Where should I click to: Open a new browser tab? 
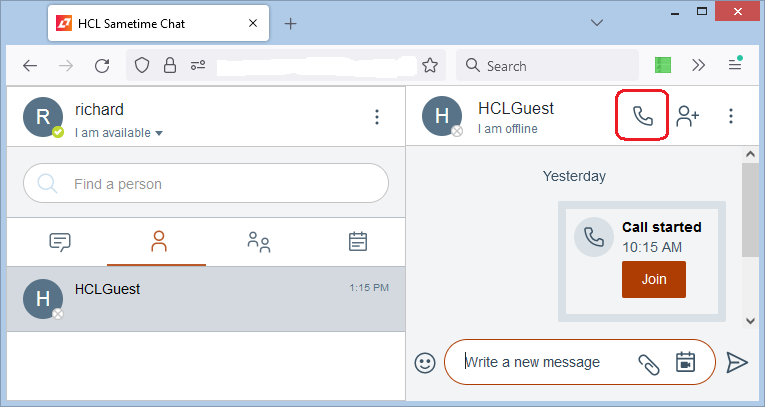[x=290, y=24]
